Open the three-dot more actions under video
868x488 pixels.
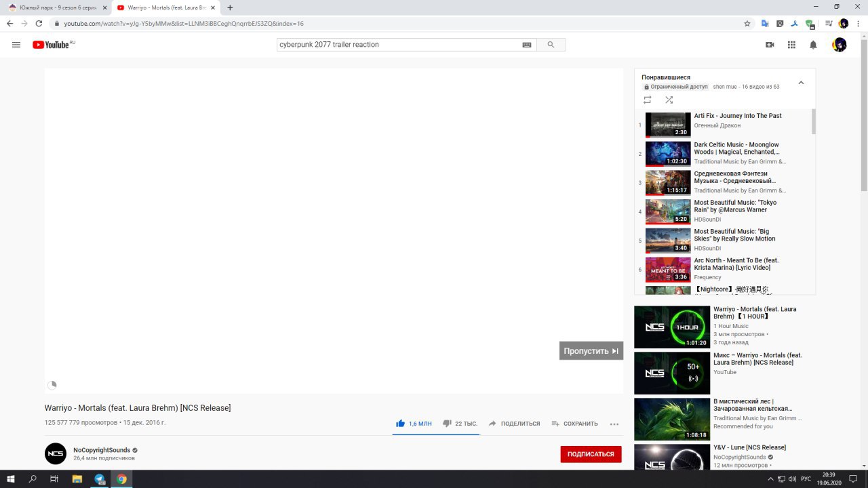pos(614,424)
